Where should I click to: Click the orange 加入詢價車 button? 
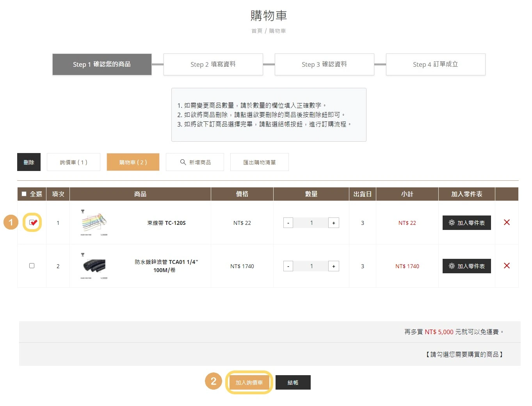249,383
